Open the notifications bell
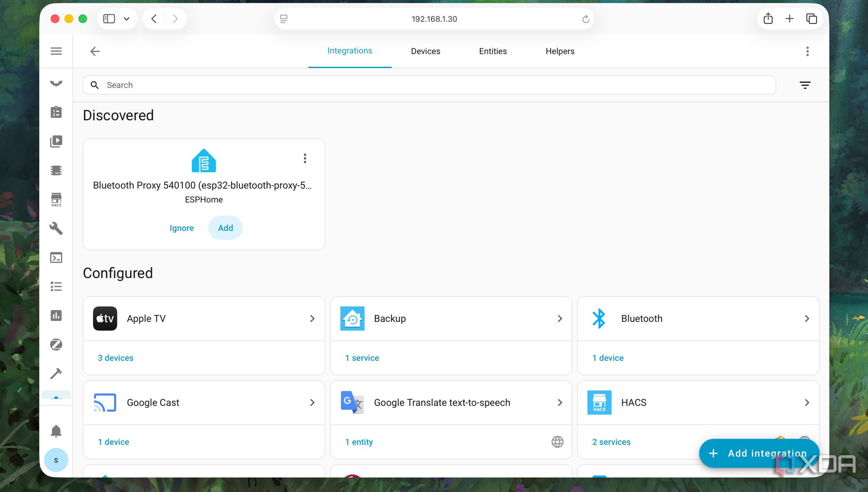The image size is (868, 492). click(56, 431)
